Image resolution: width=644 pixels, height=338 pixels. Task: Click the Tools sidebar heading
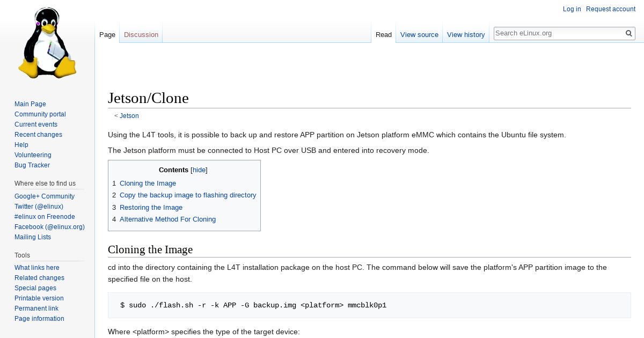click(x=22, y=255)
